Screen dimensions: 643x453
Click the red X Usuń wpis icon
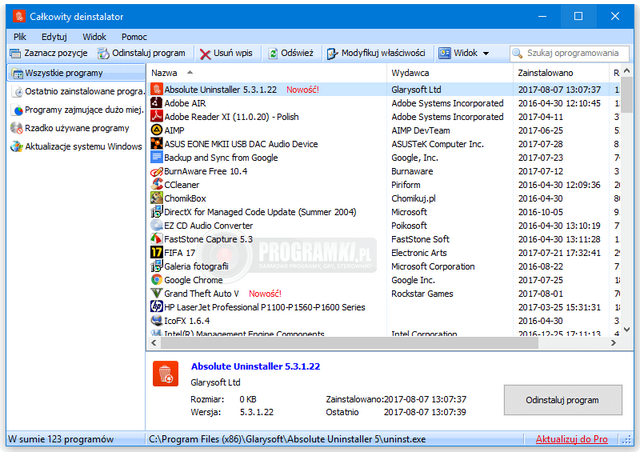[x=205, y=54]
